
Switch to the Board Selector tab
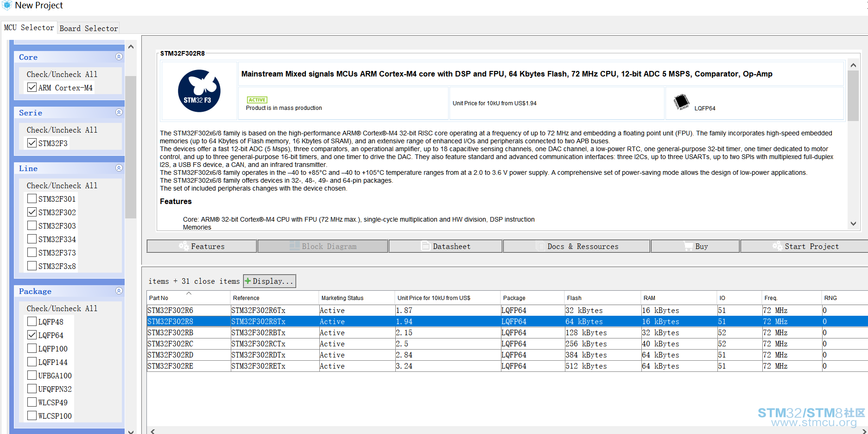pos(89,28)
